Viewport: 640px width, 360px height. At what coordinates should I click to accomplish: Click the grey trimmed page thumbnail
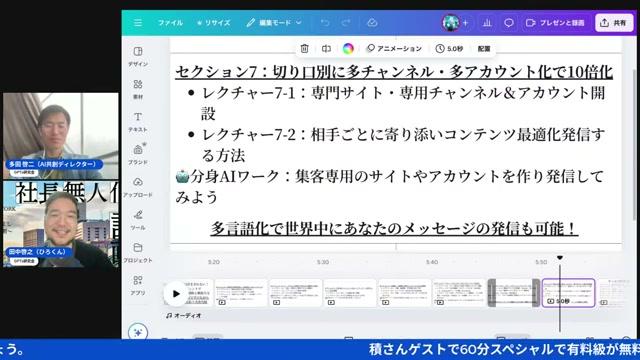click(514, 293)
